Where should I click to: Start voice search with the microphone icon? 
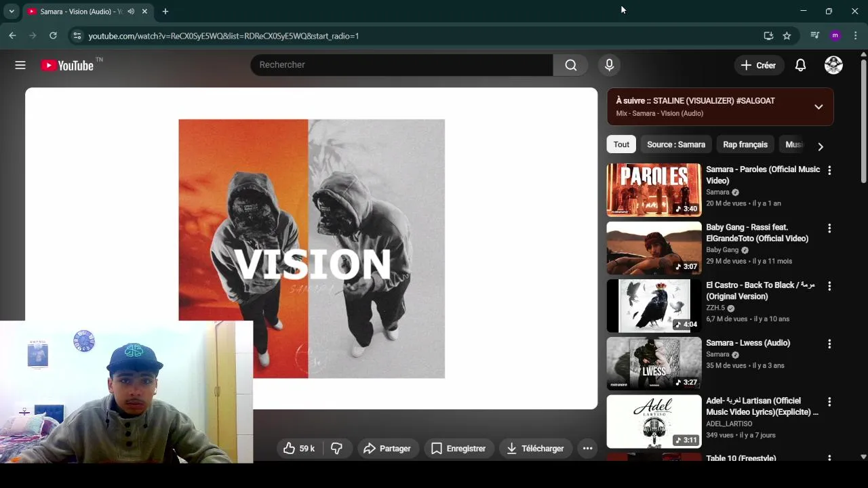[x=609, y=65]
